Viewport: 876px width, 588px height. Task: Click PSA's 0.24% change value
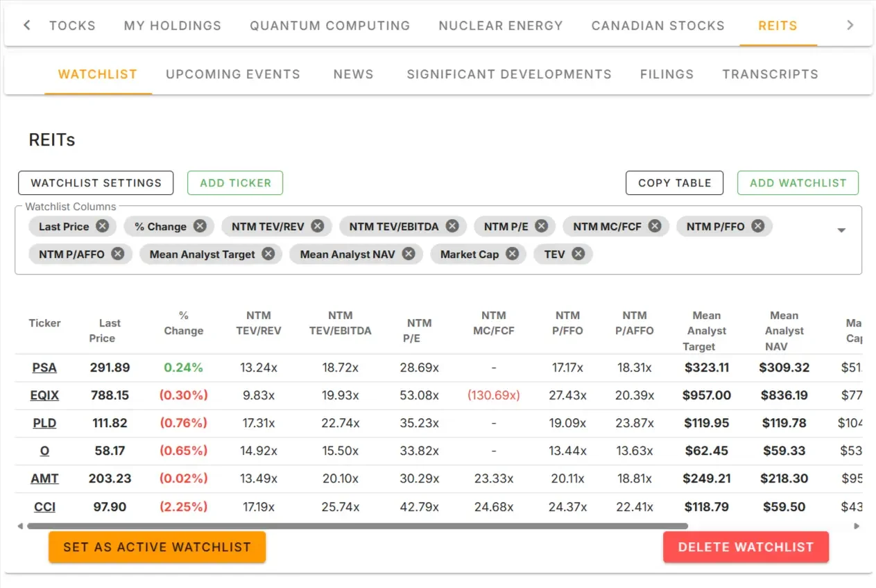[184, 367]
